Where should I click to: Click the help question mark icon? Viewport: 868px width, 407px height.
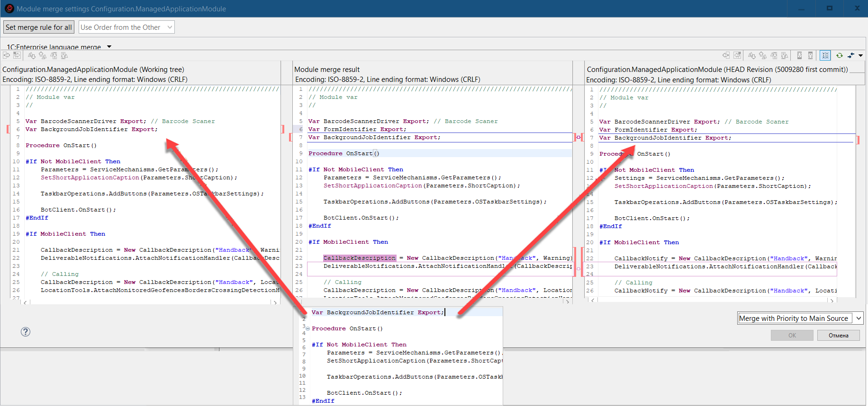(x=26, y=332)
